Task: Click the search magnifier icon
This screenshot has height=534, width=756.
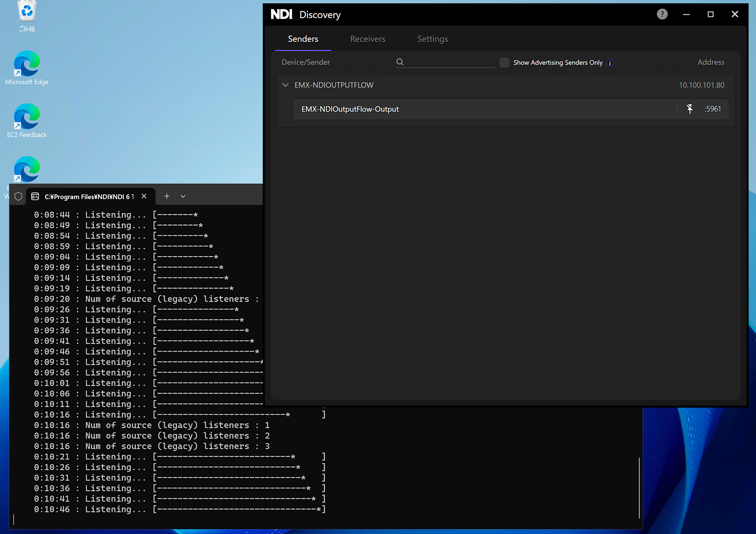Action: tap(400, 62)
